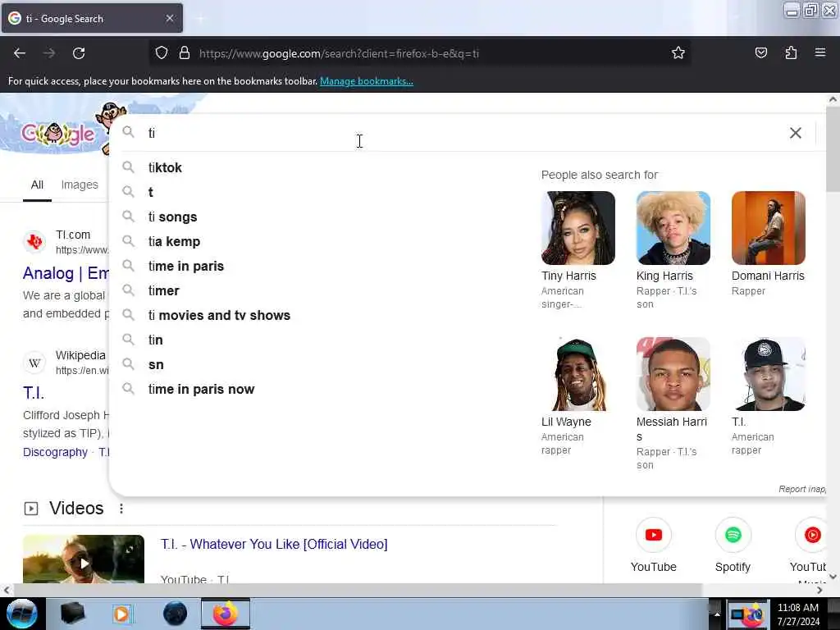Choose the 'tiktok' suggestion
This screenshot has width=840, height=630.
(165, 167)
